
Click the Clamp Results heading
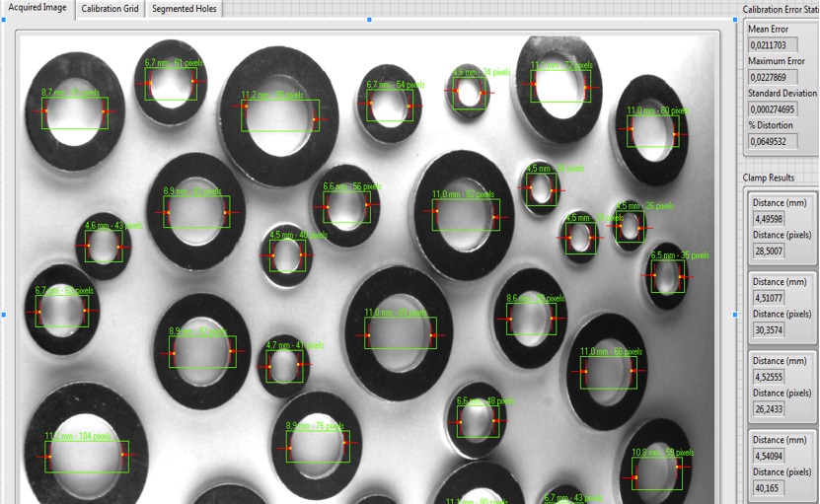769,178
